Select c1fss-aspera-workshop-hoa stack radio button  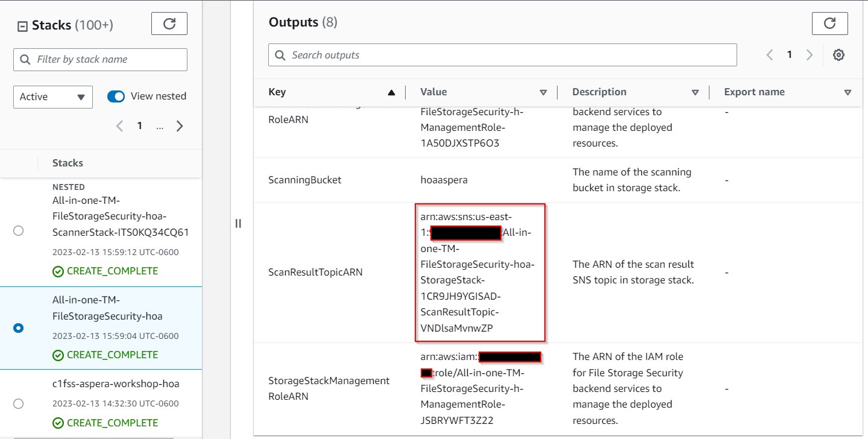coord(18,403)
